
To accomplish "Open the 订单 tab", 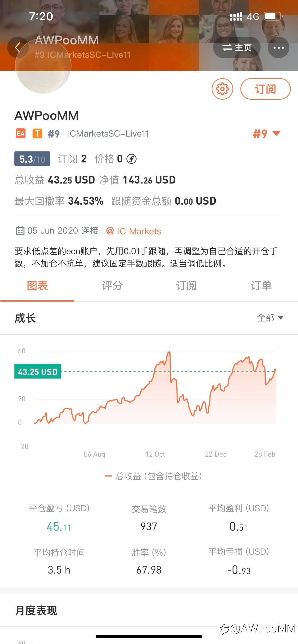I will [261, 286].
